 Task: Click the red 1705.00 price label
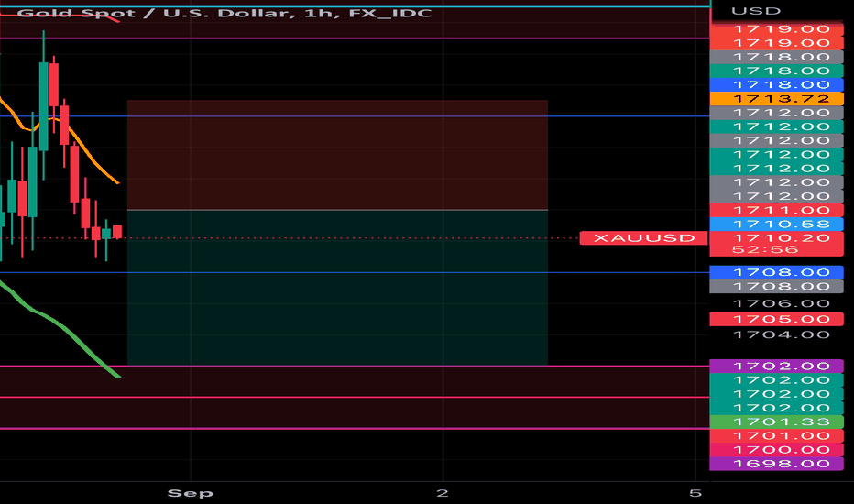777,319
